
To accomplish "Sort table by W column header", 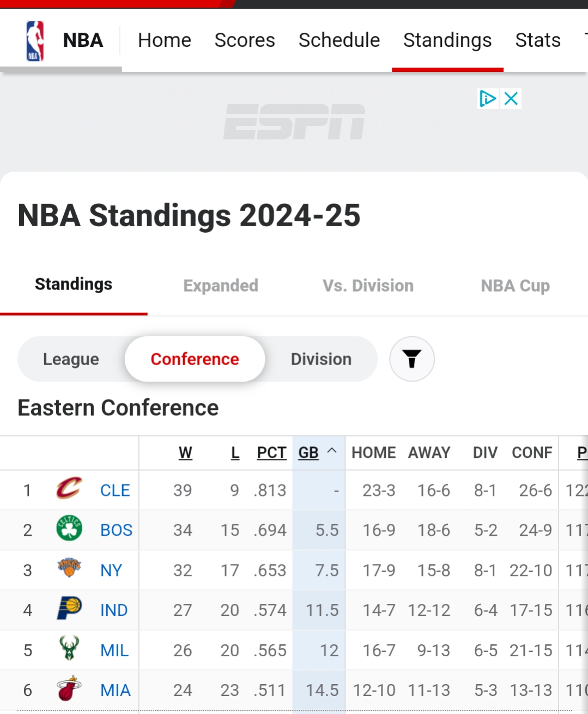I will pos(185,453).
